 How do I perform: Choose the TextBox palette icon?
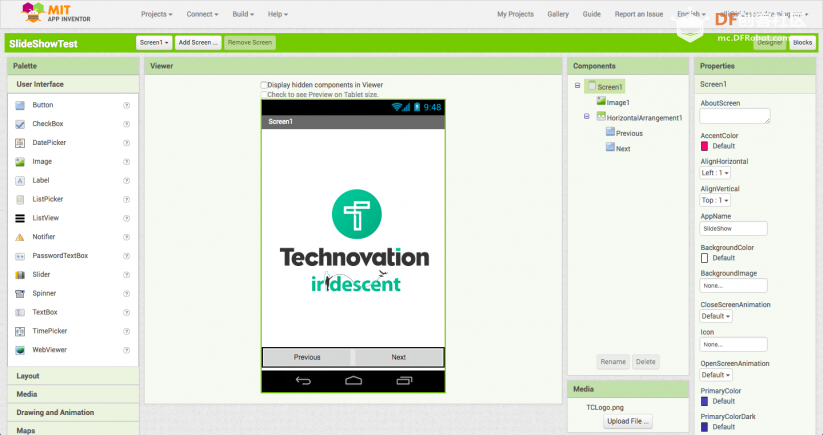tap(20, 312)
